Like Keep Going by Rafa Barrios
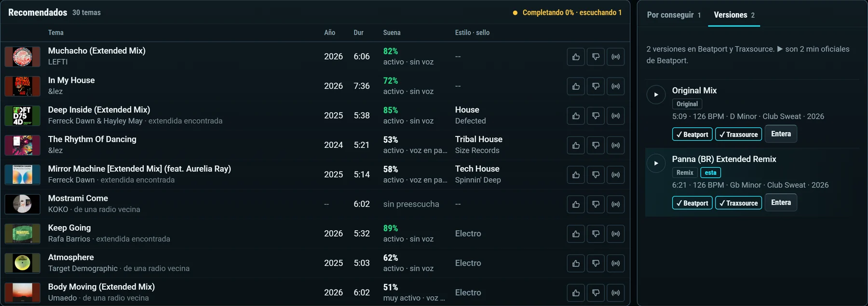Image resolution: width=868 pixels, height=306 pixels. click(576, 234)
